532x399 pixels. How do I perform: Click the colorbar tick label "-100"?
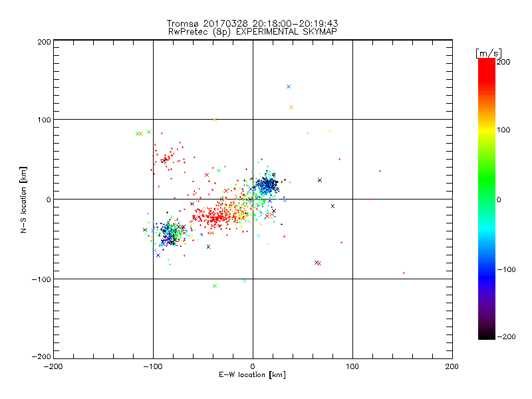[x=506, y=269]
